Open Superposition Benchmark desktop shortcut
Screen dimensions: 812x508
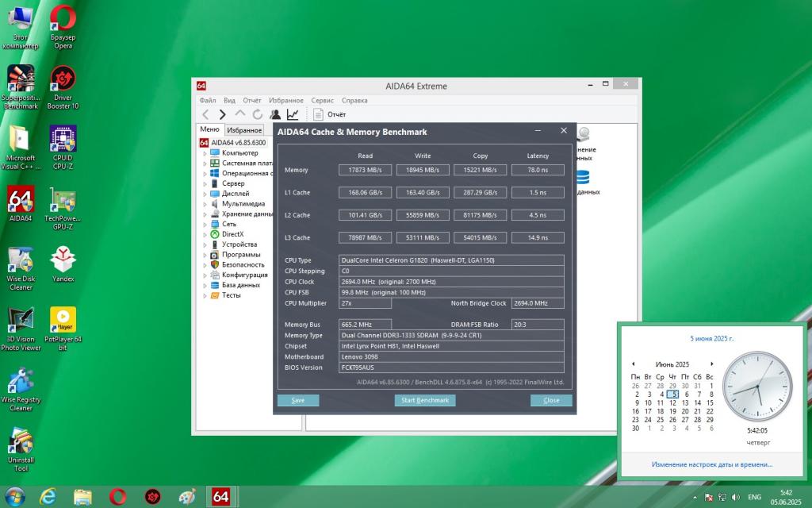[20, 87]
